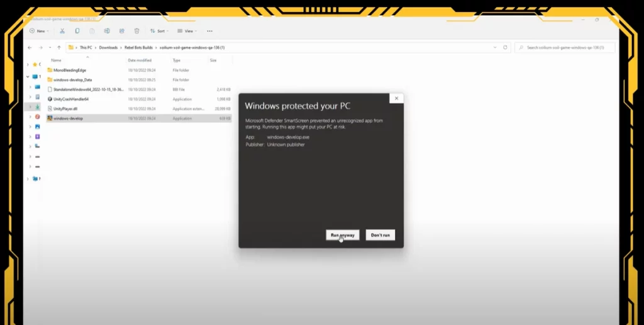Go forward with the right arrow
Screen dimensions: 644x325
tap(40, 48)
